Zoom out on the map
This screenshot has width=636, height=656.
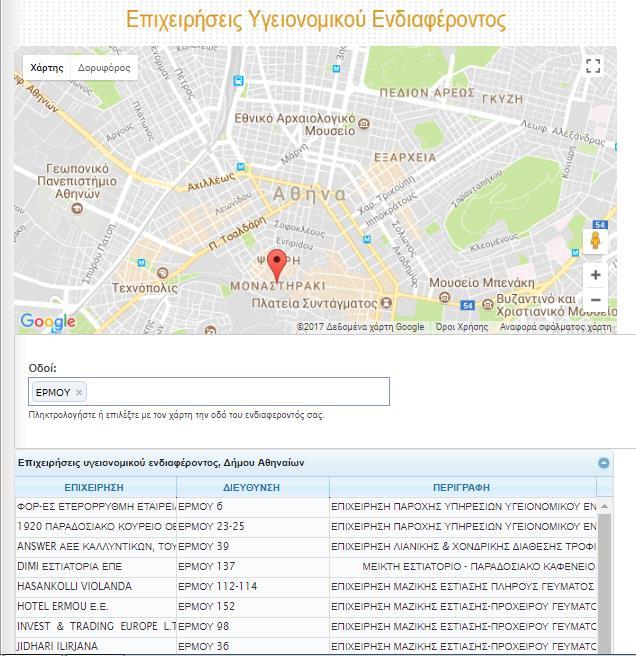[595, 300]
